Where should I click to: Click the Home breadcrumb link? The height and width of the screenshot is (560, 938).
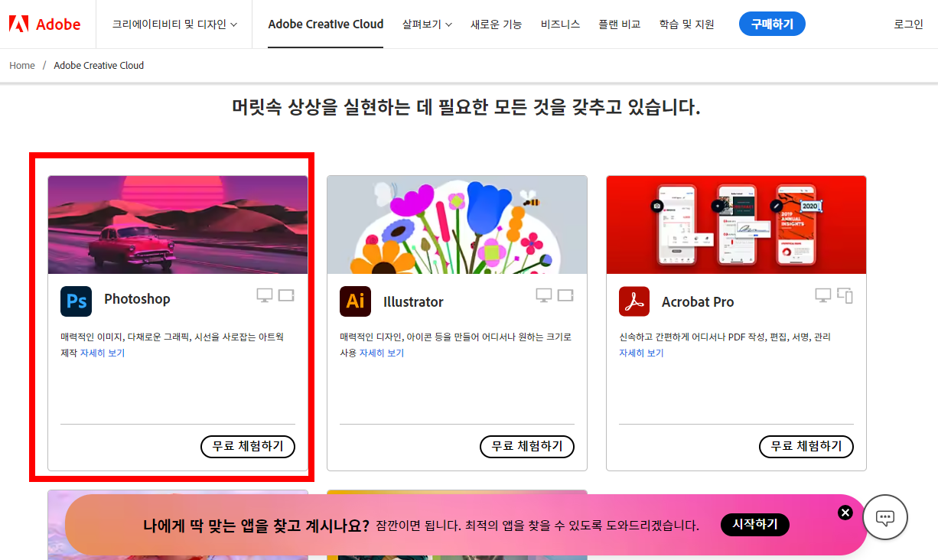21,65
